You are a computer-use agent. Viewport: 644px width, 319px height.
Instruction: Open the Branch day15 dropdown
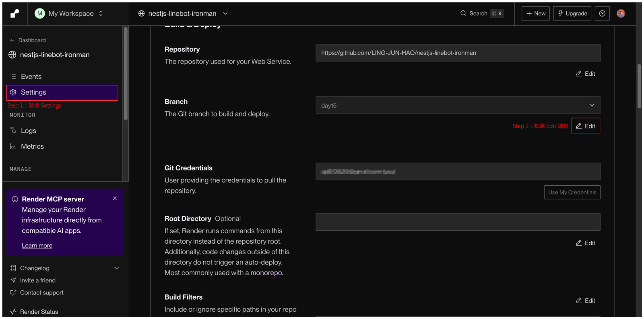458,105
